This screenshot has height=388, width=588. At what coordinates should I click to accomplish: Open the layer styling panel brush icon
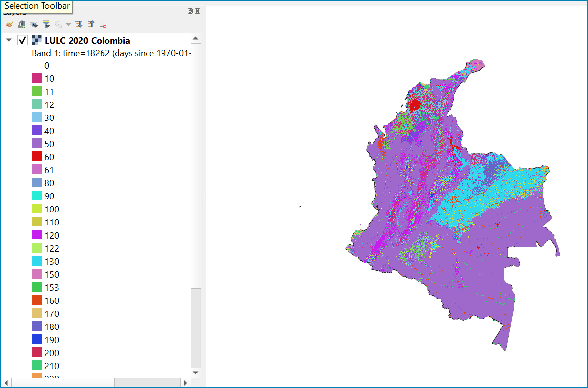pyautogui.click(x=9, y=24)
